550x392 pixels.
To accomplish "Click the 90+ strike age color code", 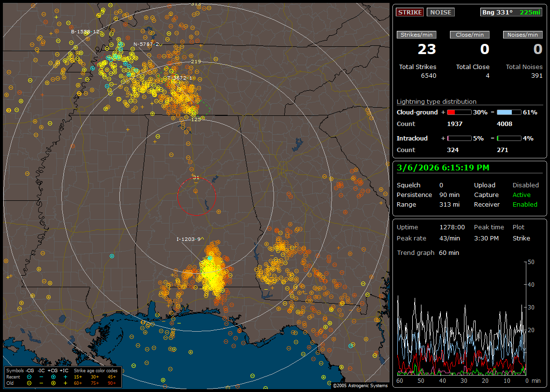I will coord(112,383).
